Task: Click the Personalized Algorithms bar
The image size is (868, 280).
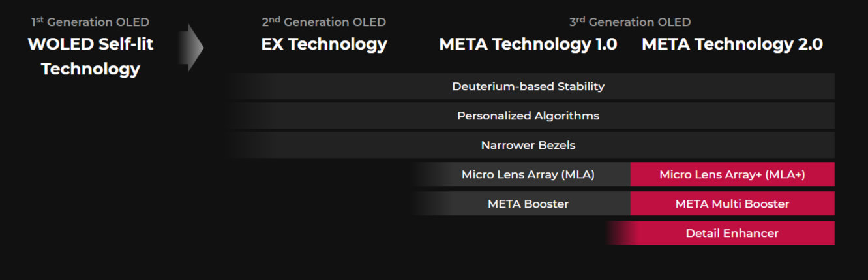Action: coord(528,116)
